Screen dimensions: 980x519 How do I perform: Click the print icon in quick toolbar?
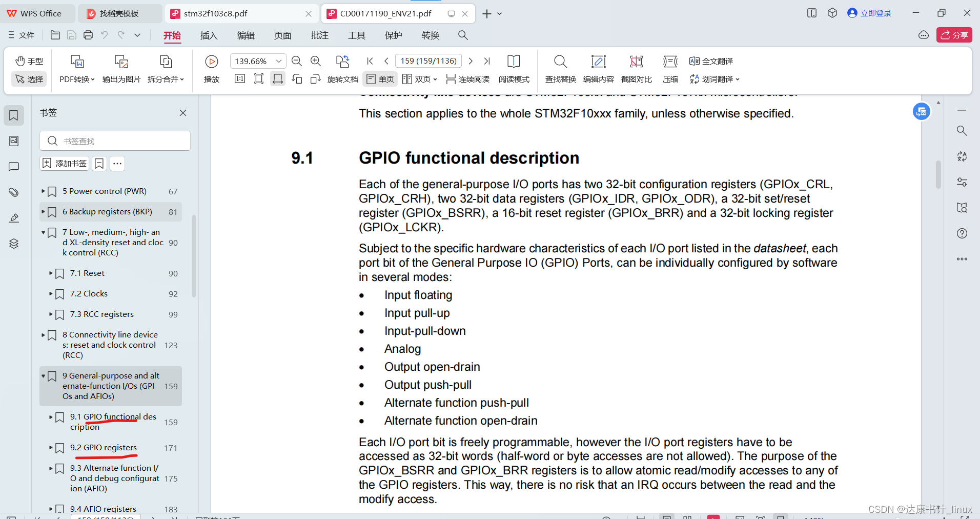click(88, 35)
